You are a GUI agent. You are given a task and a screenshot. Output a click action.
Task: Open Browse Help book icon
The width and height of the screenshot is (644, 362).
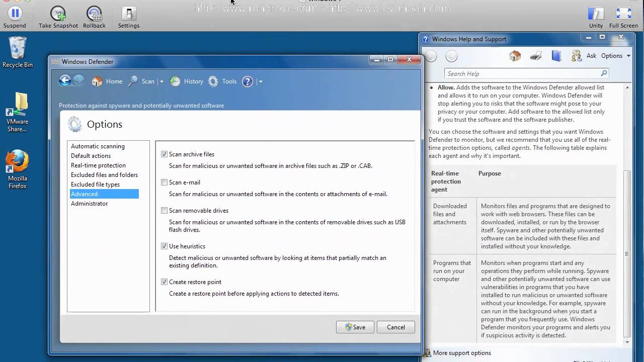(556, 56)
